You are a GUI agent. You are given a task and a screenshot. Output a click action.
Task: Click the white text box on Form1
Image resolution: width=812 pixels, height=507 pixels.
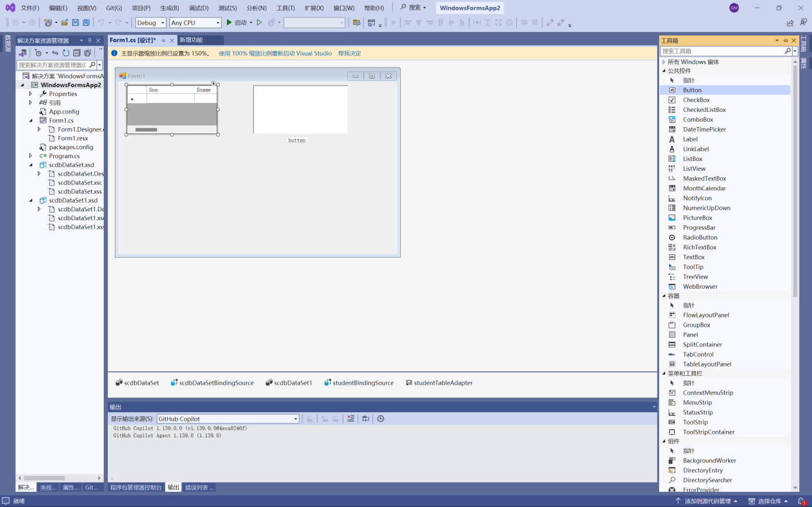[x=301, y=109]
